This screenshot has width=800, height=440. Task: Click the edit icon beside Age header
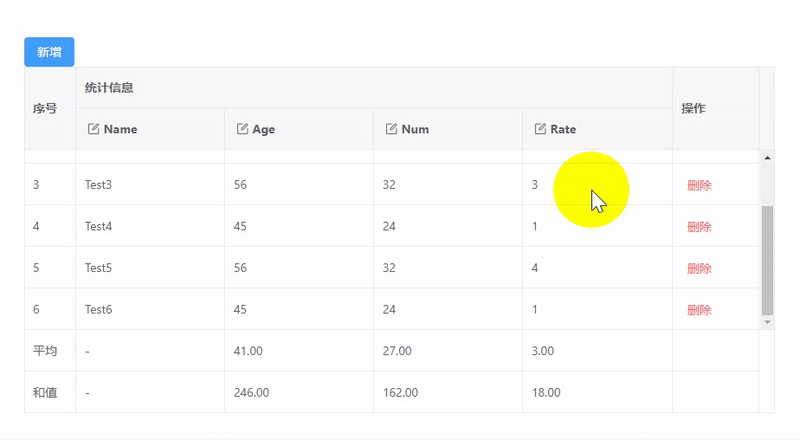coord(242,129)
